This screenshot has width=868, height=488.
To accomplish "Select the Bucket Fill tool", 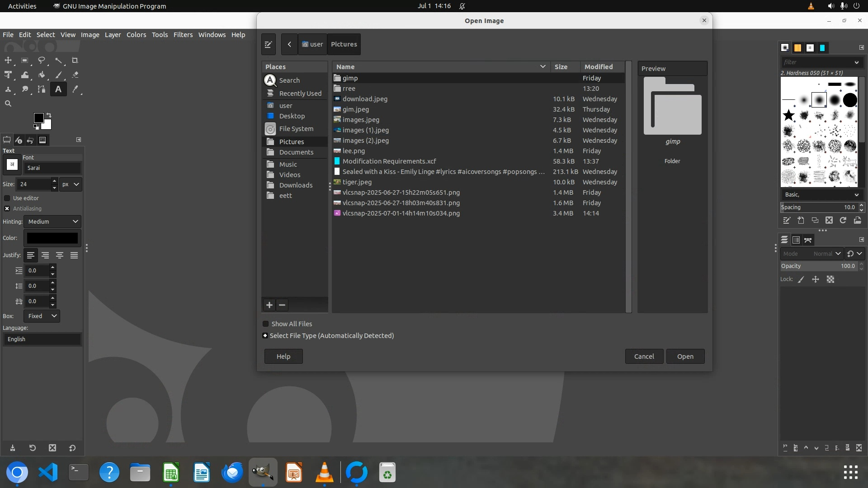I will click(x=42, y=75).
